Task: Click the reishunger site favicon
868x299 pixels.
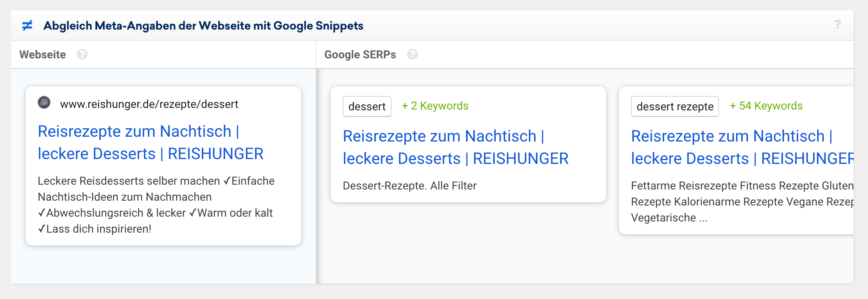Action: point(44,103)
